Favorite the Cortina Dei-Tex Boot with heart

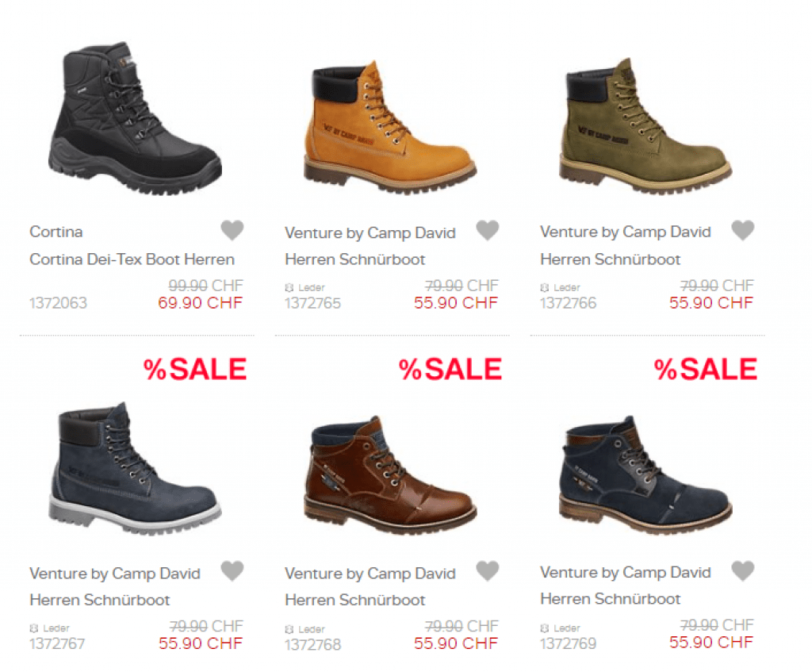(x=232, y=231)
